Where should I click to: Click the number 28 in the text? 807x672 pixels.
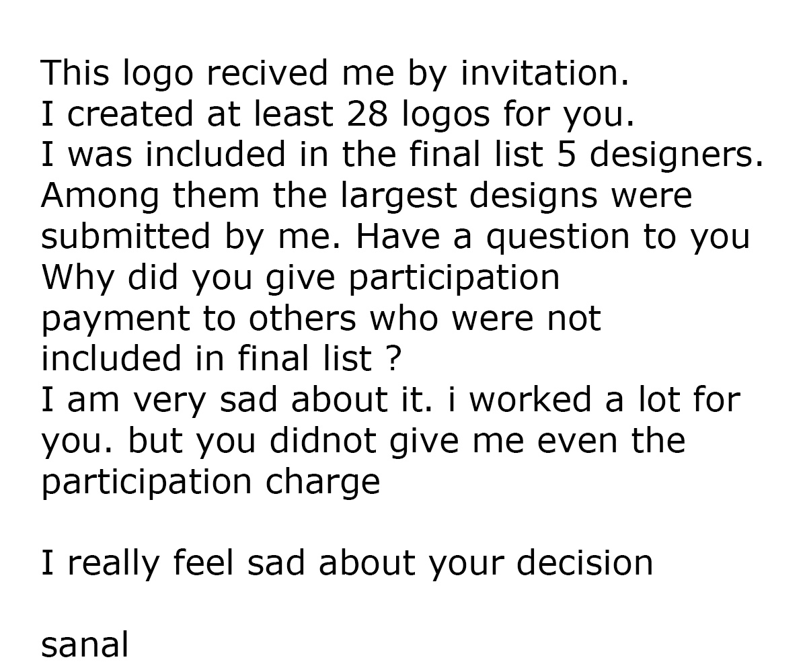[369, 114]
